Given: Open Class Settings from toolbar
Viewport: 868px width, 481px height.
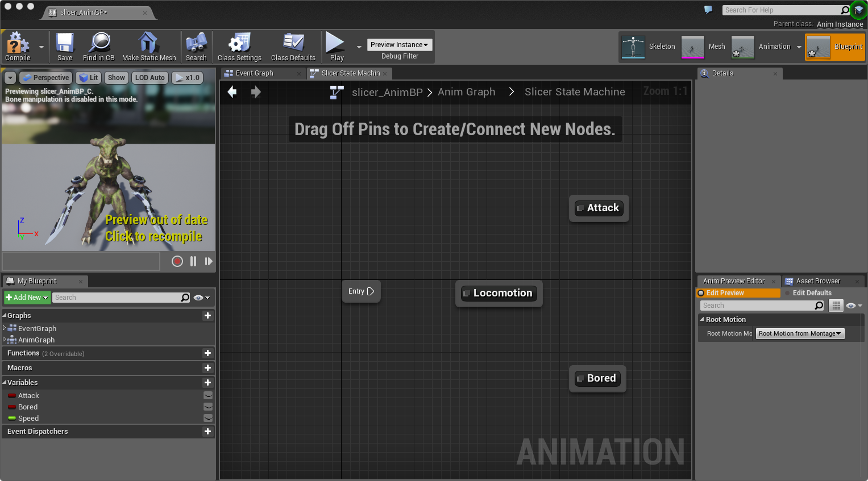Looking at the screenshot, I should click(x=239, y=43).
